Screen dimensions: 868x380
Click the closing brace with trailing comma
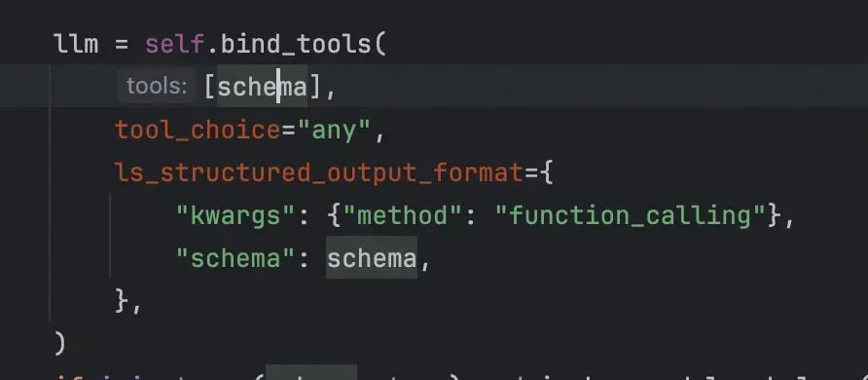[128, 301]
